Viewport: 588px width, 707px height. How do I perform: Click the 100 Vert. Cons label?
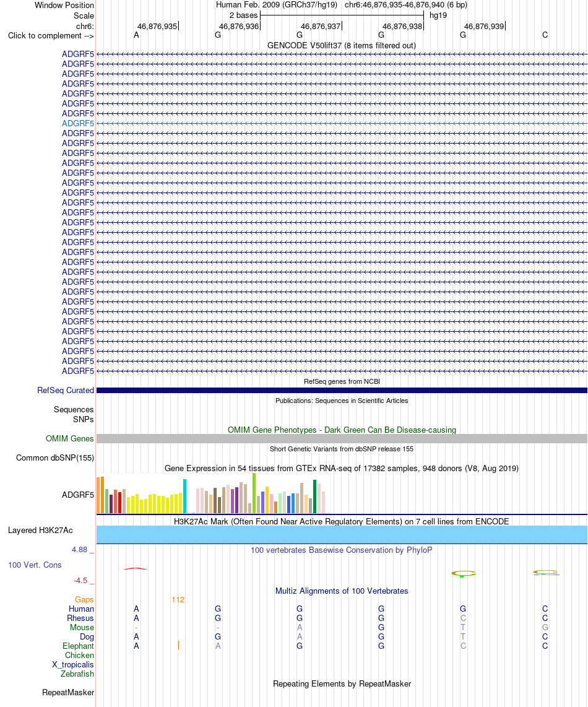[x=35, y=565]
